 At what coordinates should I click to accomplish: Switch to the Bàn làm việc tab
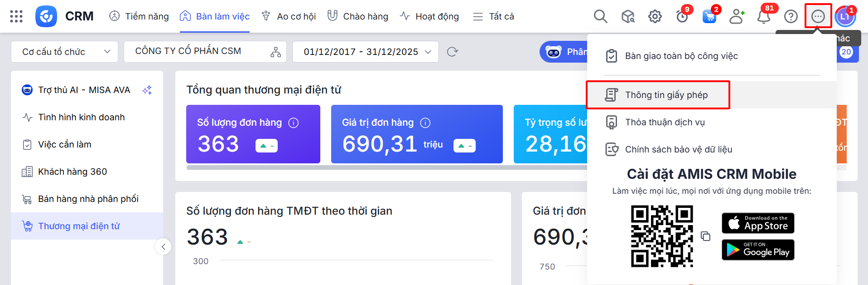pyautogui.click(x=215, y=16)
